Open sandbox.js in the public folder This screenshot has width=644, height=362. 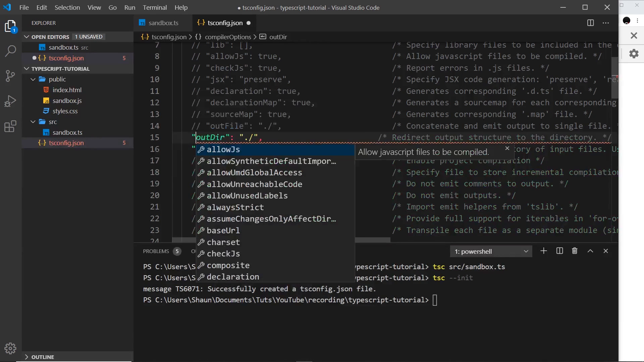click(x=67, y=101)
